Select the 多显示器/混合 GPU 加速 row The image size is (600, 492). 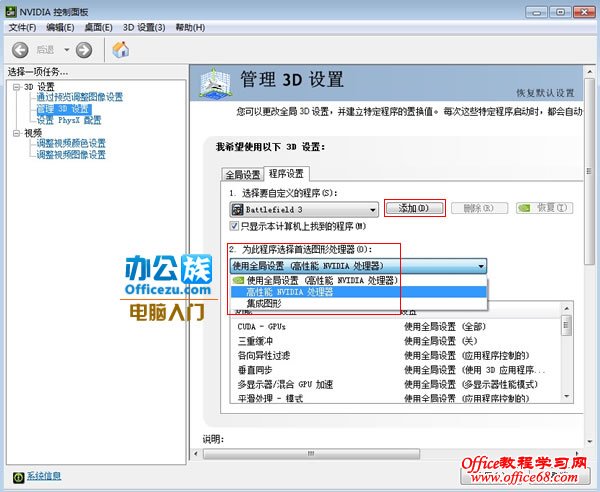(396, 384)
